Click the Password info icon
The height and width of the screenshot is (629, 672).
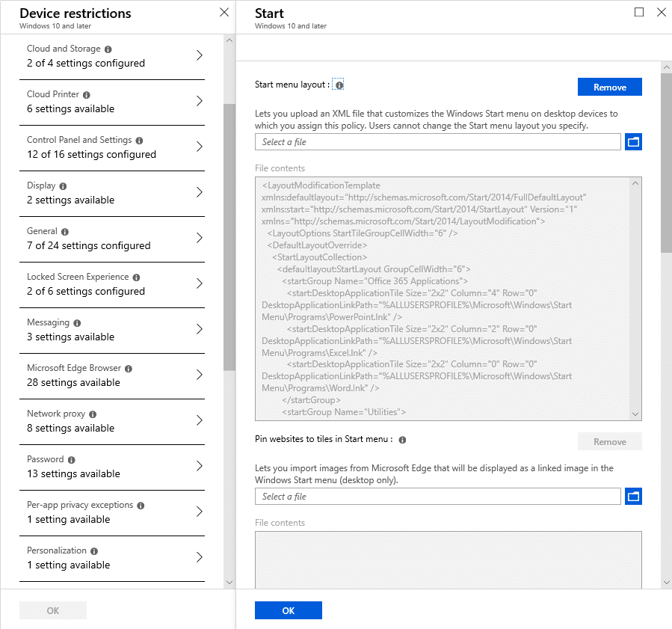coord(72,460)
